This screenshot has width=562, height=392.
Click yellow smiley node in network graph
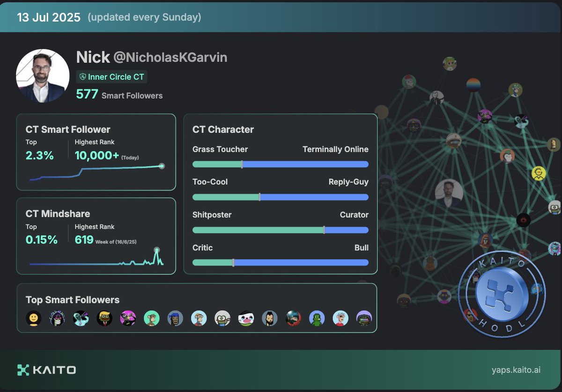tap(539, 174)
